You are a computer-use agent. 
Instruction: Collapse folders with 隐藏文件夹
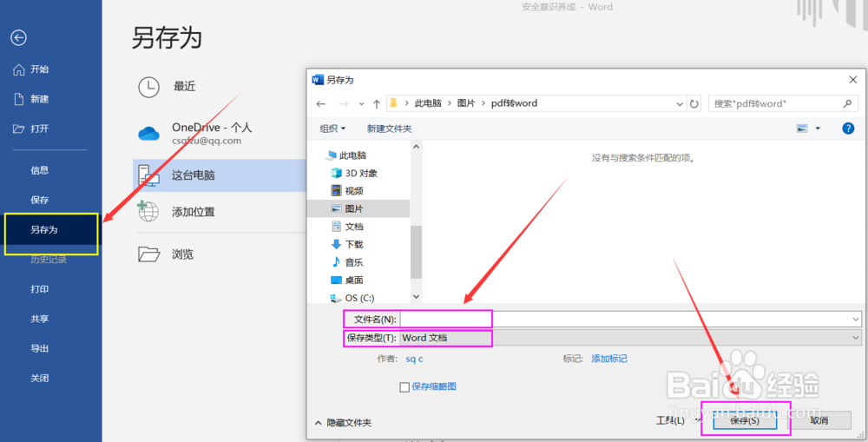pos(343,423)
